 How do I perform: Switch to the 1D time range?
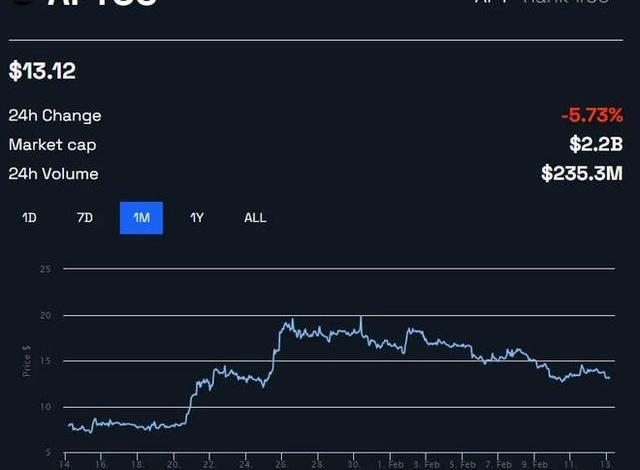(29, 217)
